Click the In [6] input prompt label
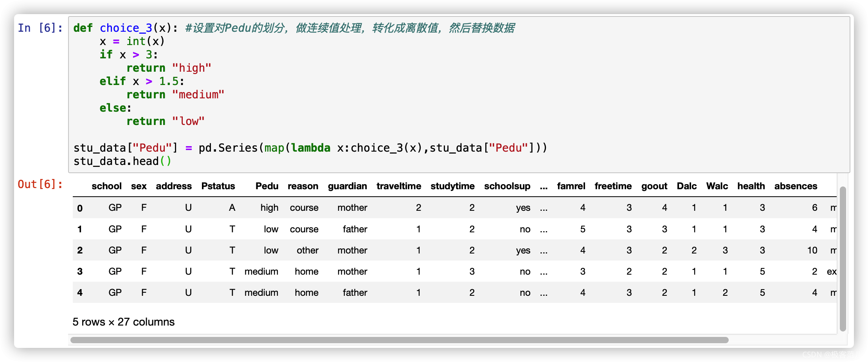 pyautogui.click(x=40, y=28)
